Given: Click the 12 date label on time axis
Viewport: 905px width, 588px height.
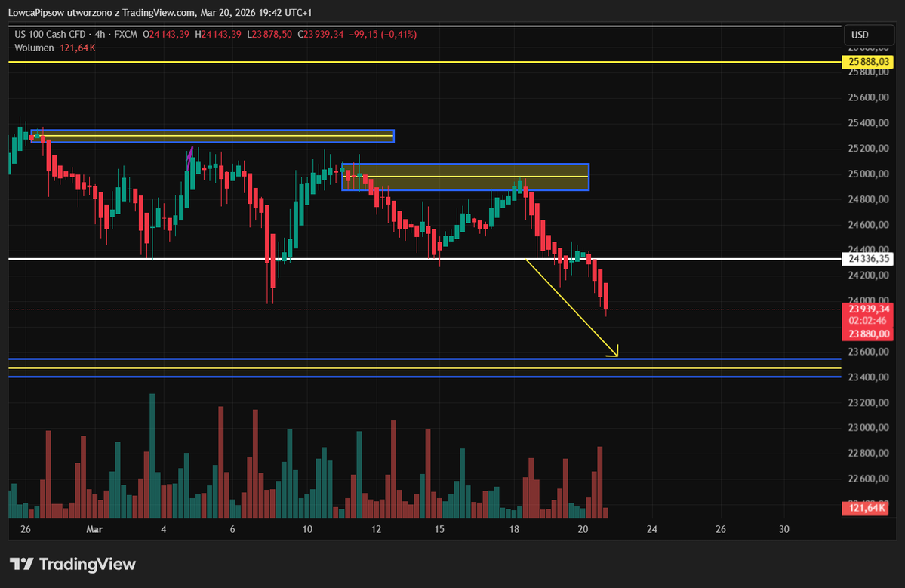Looking at the screenshot, I should click(x=377, y=529).
